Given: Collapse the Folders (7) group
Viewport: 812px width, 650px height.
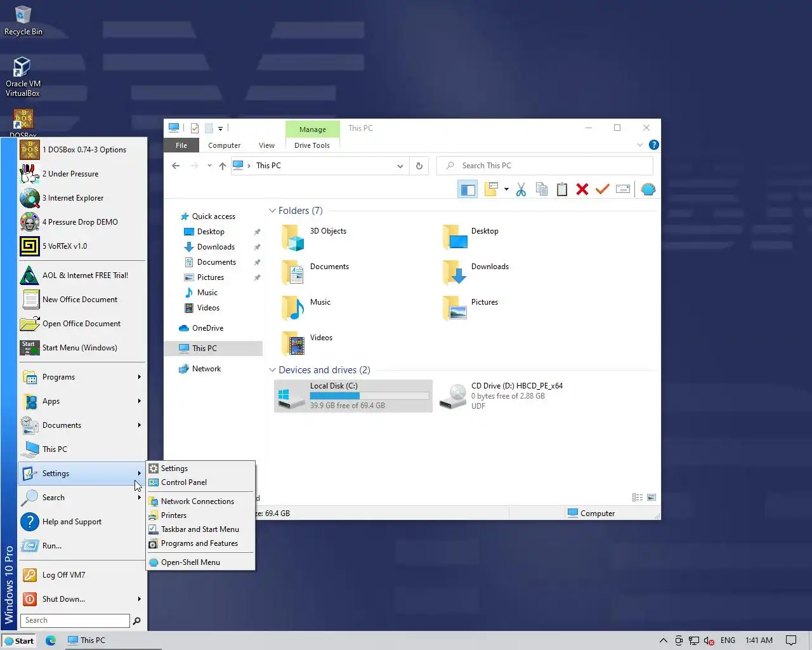Looking at the screenshot, I should [272, 211].
